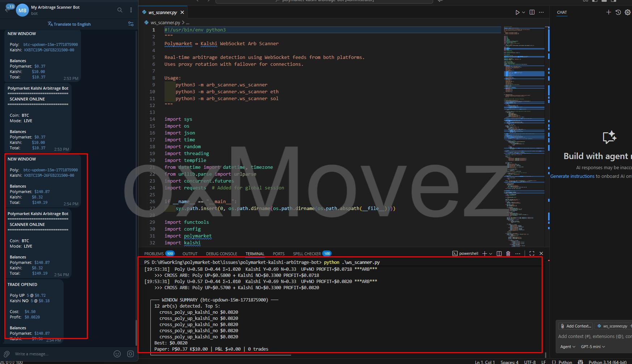Open the DEBUG CONSOLE tab
This screenshot has height=364, width=632.
click(221, 254)
